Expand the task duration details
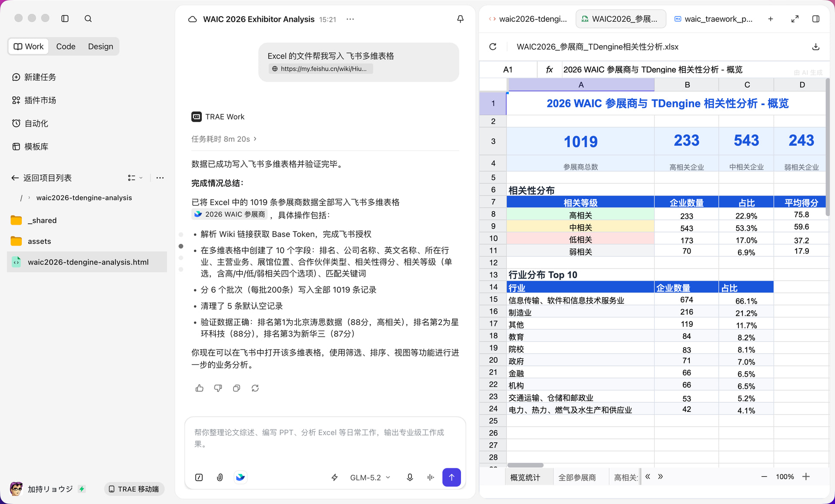Viewport: 835px width, 504px height. coord(224,139)
